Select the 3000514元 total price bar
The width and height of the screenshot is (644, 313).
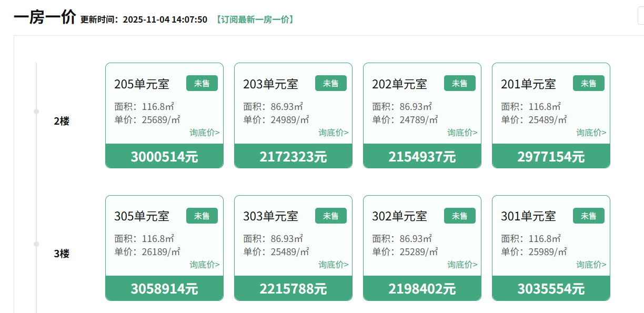point(164,156)
